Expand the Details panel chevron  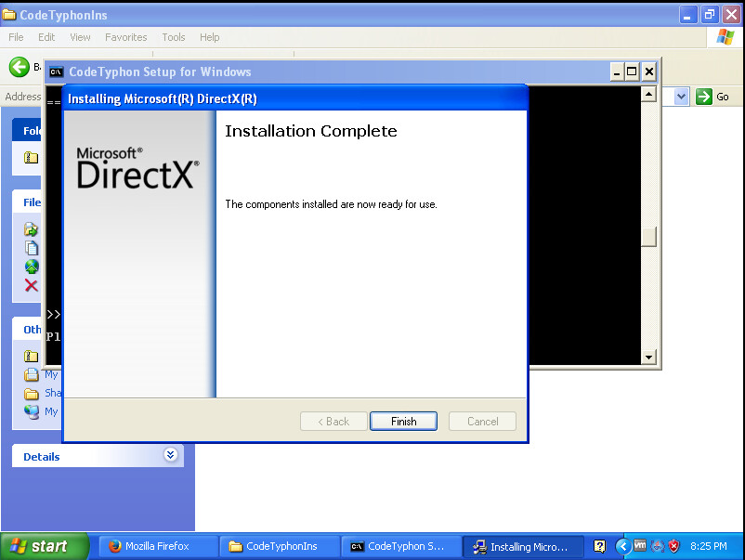tap(171, 454)
